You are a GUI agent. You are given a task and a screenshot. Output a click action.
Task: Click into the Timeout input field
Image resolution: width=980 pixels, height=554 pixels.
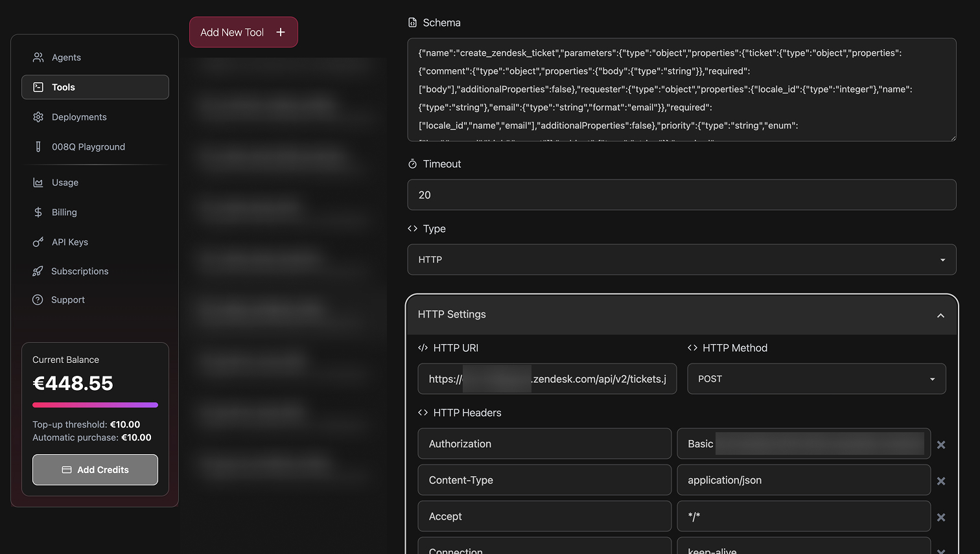pyautogui.click(x=681, y=195)
